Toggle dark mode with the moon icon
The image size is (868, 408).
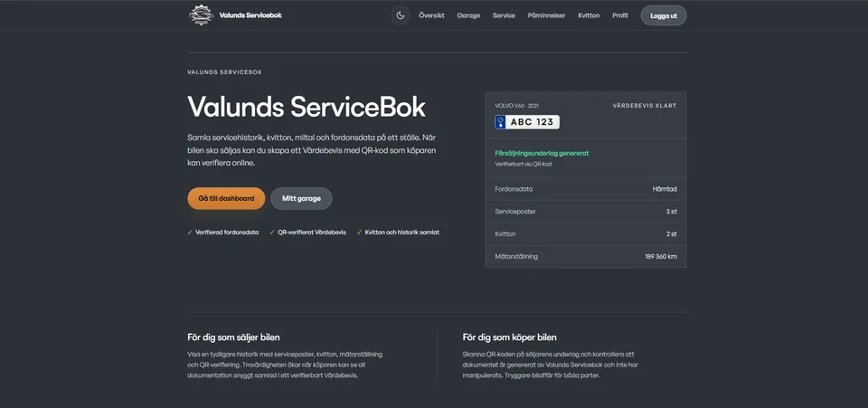[401, 15]
